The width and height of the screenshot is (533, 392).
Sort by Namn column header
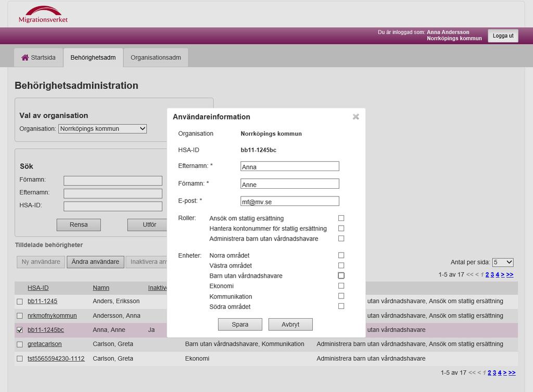point(101,288)
